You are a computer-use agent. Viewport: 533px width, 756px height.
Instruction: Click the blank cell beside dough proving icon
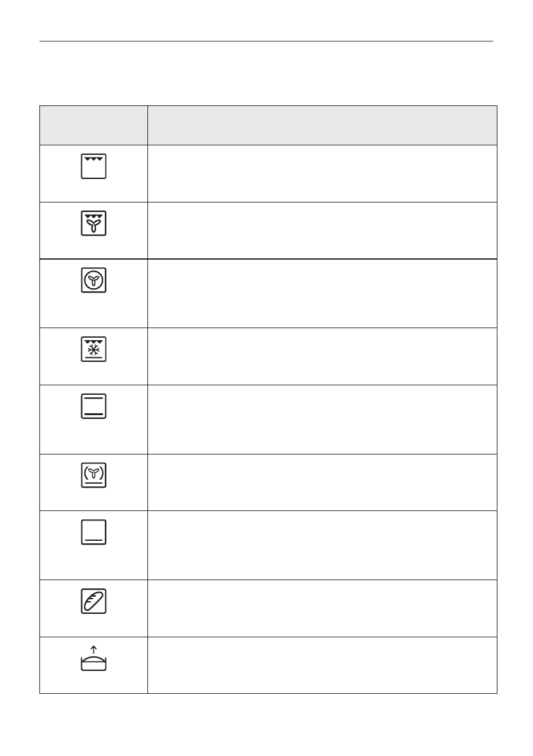tap(321, 665)
